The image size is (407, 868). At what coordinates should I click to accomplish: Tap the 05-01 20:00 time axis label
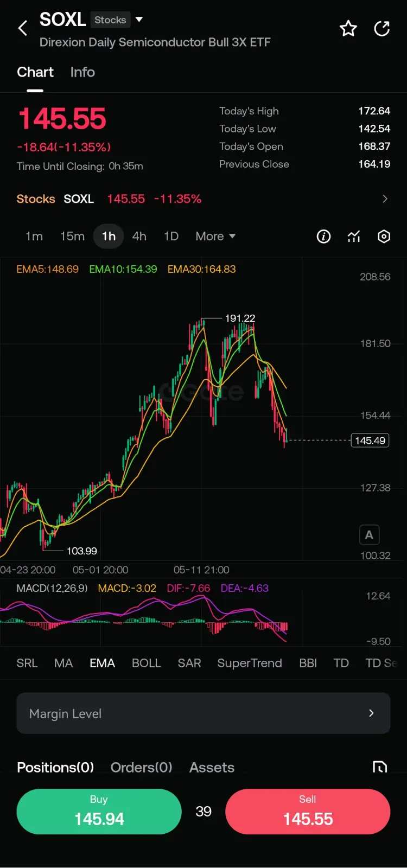click(x=100, y=570)
